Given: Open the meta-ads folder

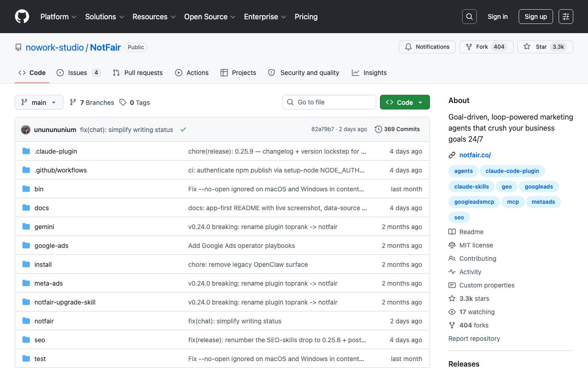Looking at the screenshot, I should click(x=49, y=283).
